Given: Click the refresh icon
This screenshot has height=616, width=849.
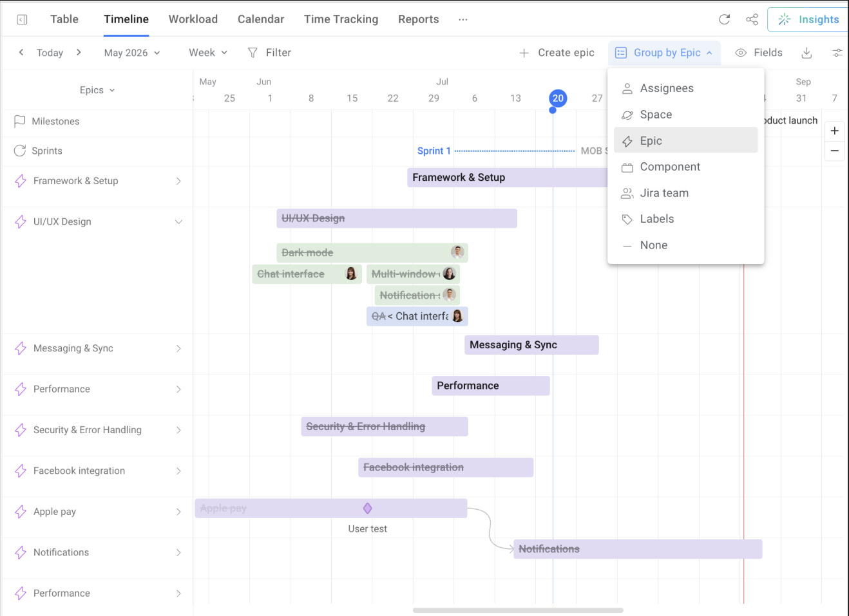Looking at the screenshot, I should coord(725,19).
